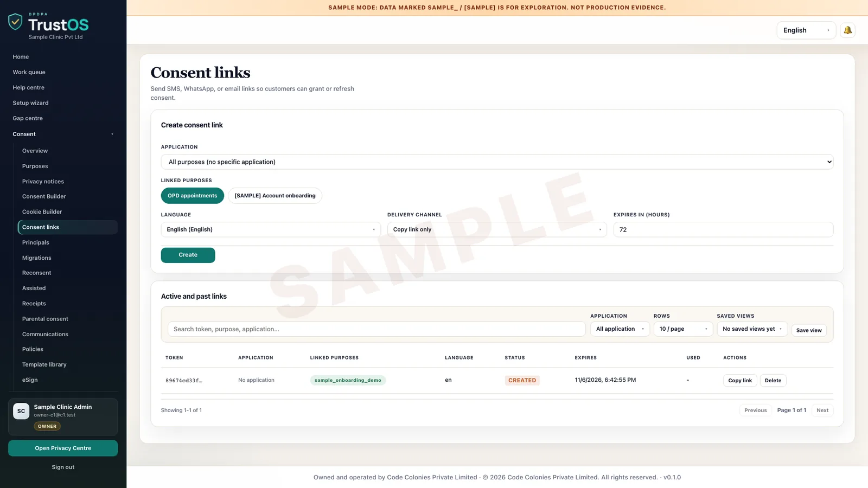Click the No application cell
Image resolution: width=868 pixels, height=488 pixels.
click(256, 380)
